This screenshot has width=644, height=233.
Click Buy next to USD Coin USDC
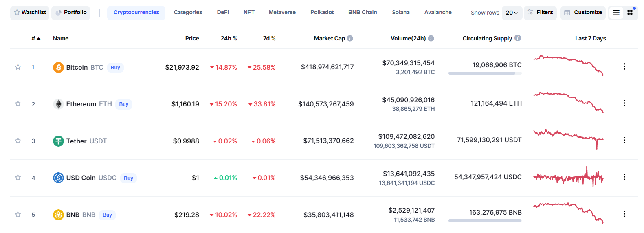click(x=128, y=178)
